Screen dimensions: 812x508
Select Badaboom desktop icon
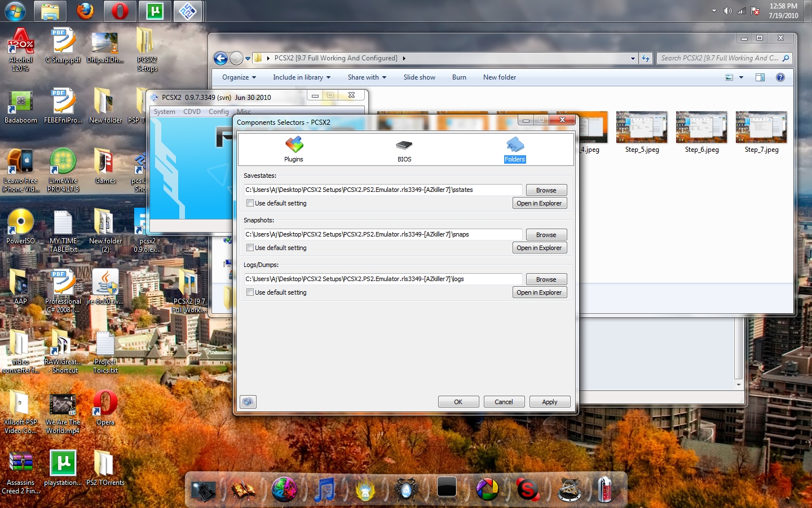21,106
